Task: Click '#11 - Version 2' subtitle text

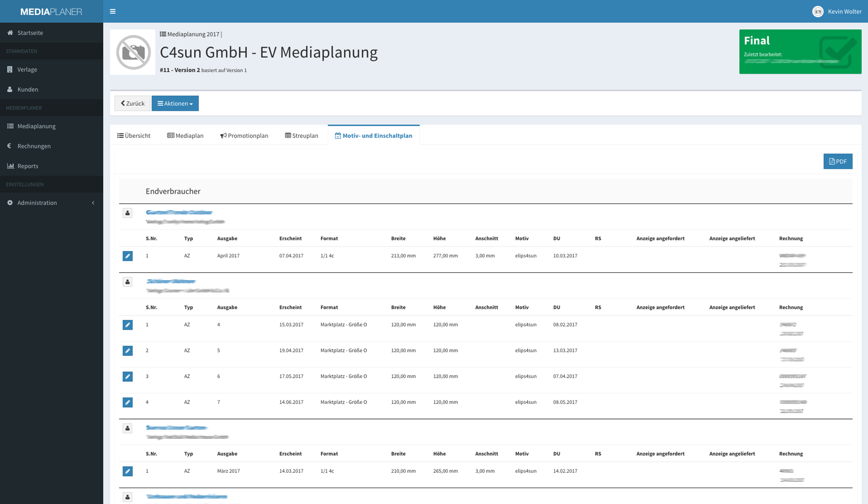Action: coord(179,70)
